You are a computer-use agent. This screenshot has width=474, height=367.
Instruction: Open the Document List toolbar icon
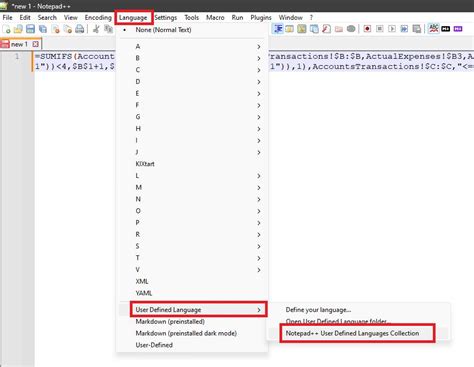(x=314, y=29)
